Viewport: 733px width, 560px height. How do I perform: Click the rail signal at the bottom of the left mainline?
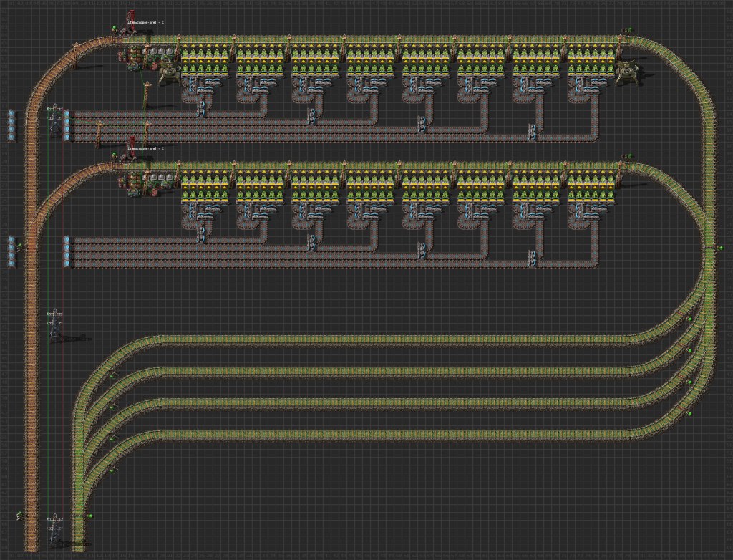click(19, 516)
